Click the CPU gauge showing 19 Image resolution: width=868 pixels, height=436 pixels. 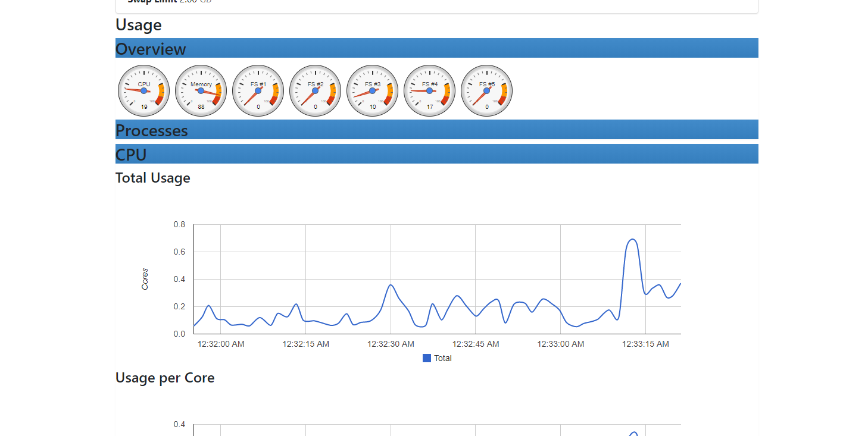tap(144, 91)
